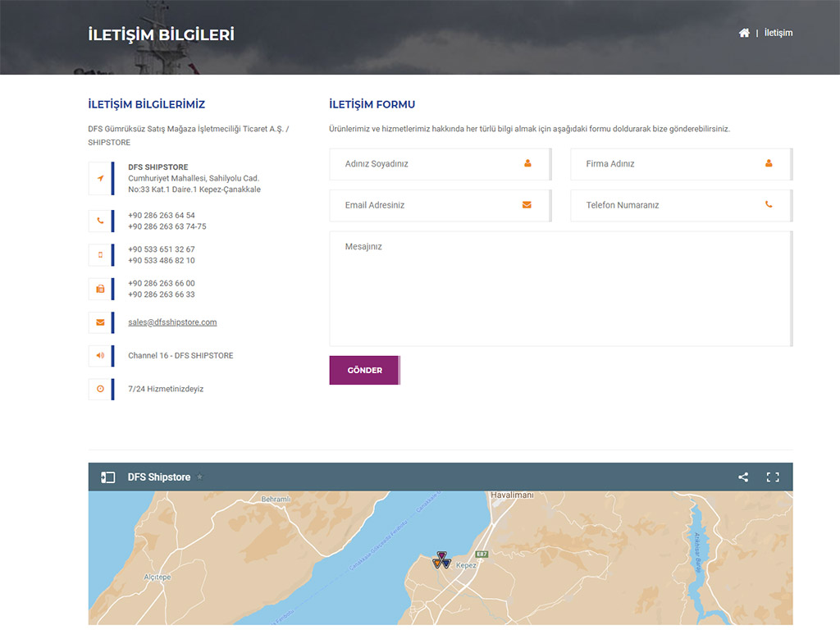
Task: Click the address location arrow icon
Action: (x=100, y=178)
